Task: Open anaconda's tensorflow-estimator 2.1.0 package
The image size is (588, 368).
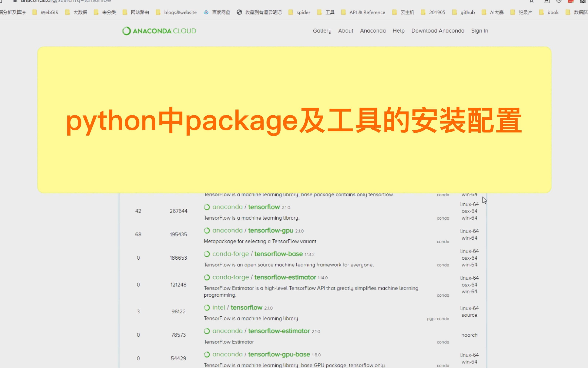Action: pos(279,331)
